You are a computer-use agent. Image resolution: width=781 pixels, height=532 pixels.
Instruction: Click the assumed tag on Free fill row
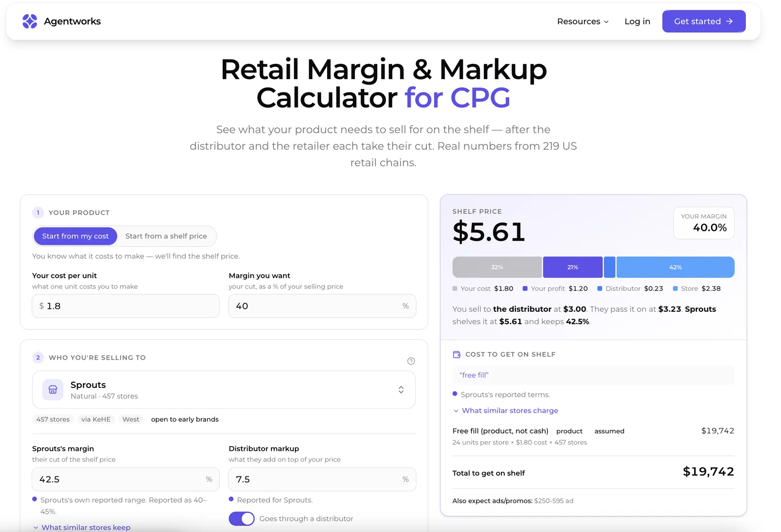[x=609, y=431]
